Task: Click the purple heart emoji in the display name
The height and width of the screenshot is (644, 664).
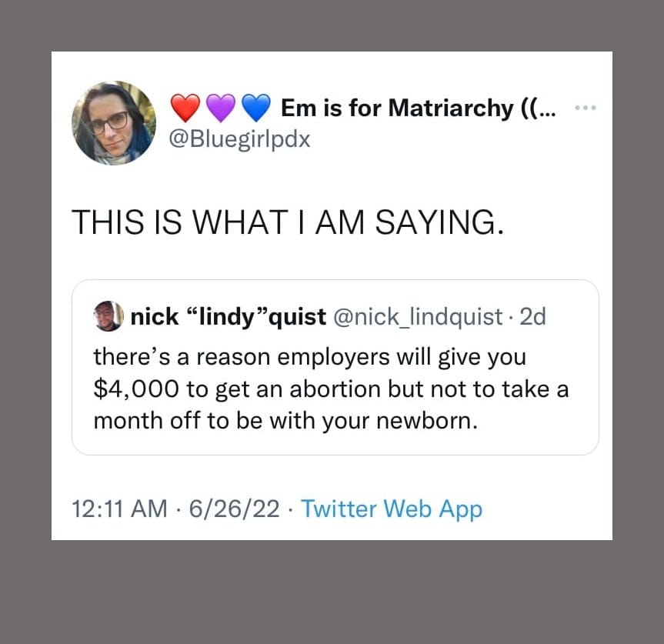Action: pos(222,108)
